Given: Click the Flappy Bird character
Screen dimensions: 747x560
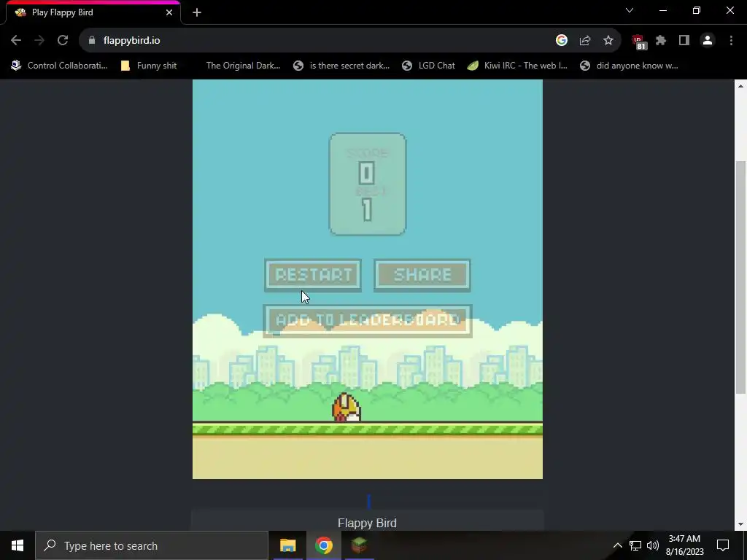Looking at the screenshot, I should point(347,408).
